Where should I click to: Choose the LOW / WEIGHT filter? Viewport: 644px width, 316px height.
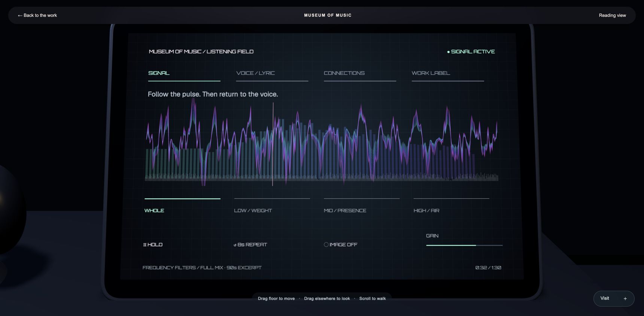[272, 206]
